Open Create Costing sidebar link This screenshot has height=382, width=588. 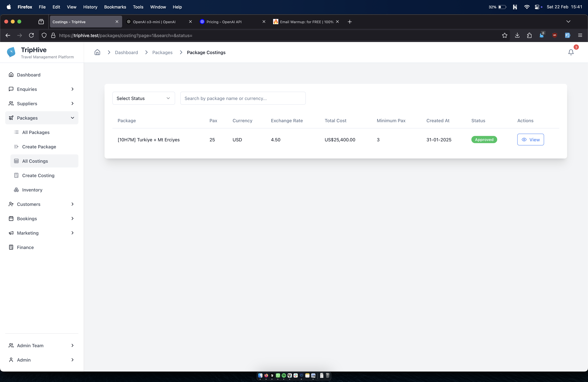pyautogui.click(x=44, y=175)
